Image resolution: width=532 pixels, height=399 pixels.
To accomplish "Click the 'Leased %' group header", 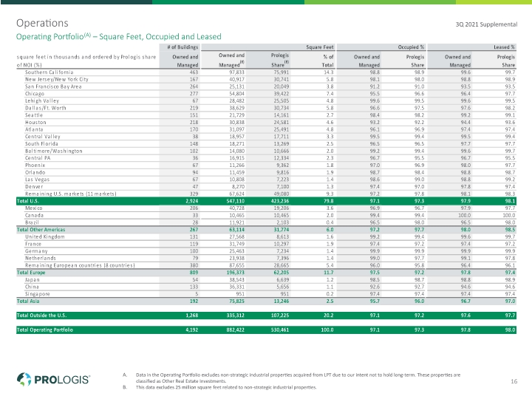I will coord(504,47).
